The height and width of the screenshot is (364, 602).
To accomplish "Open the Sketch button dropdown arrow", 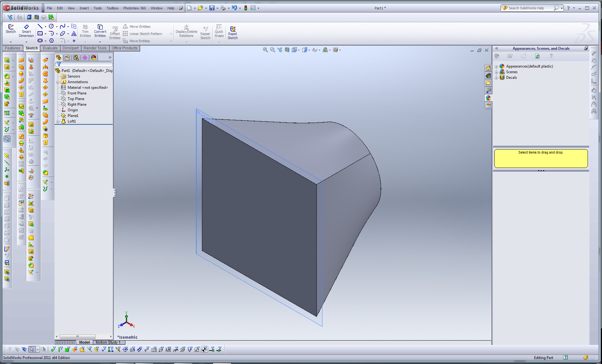I will click(11, 42).
